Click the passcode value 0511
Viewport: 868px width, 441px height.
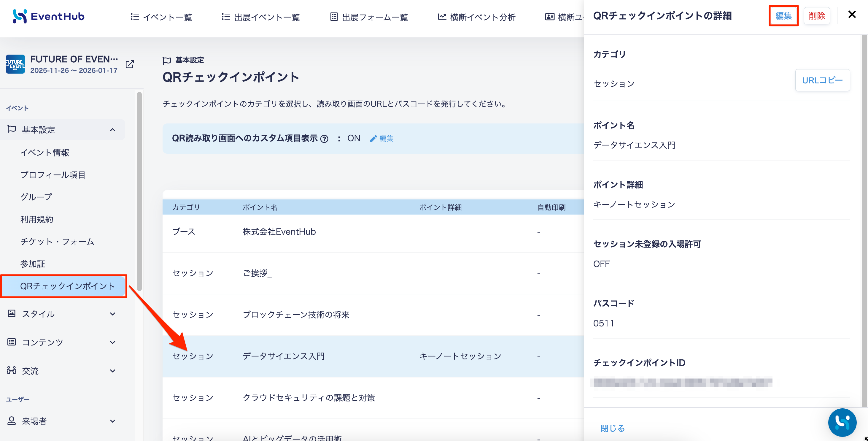[603, 323]
